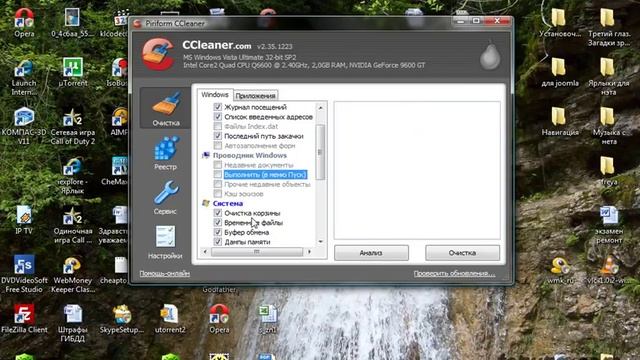Open Opera desktop shortcut at top left
Image resolution: width=640 pixels, height=360 pixels.
point(24,23)
